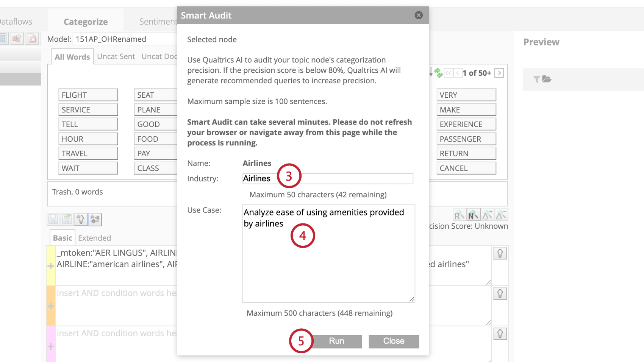Click Close to dismiss the Smart Audit dialog
644x362 pixels.
394,341
